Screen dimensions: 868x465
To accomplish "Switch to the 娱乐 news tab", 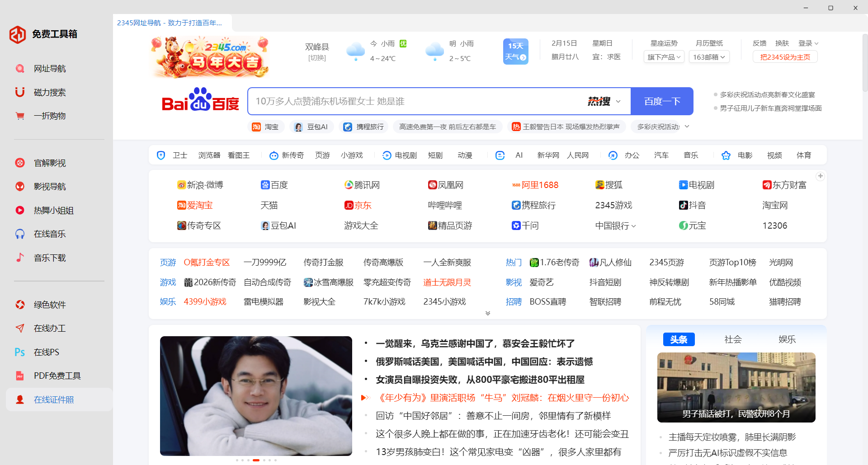I will tap(787, 339).
